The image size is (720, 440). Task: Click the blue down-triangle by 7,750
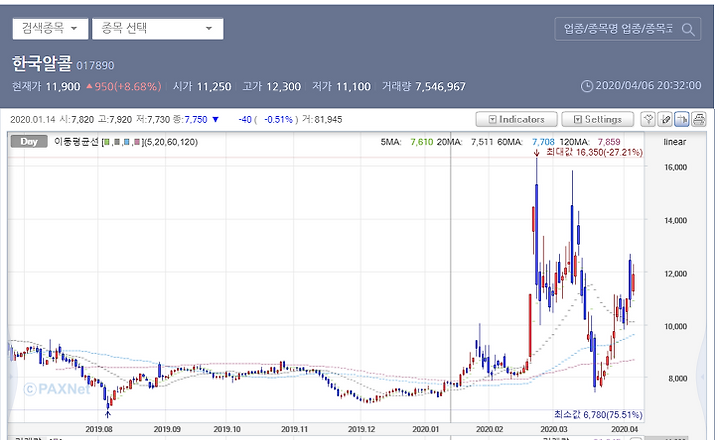(x=215, y=119)
